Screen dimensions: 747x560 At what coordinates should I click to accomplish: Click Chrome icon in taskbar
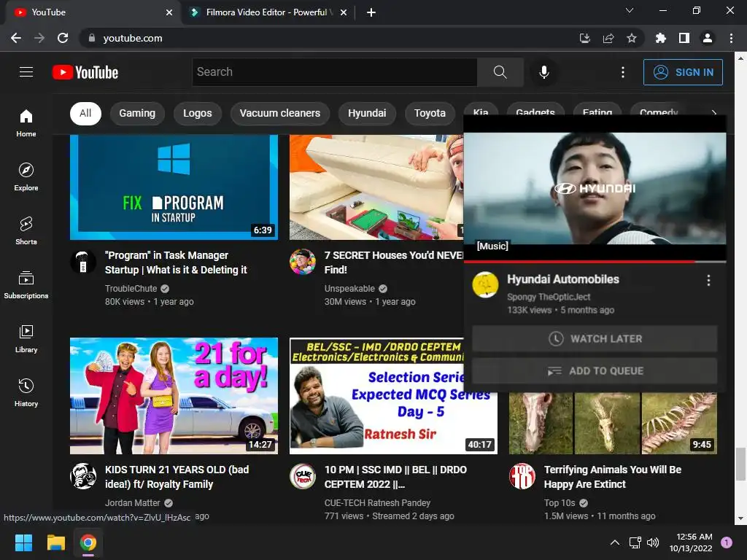[88, 542]
